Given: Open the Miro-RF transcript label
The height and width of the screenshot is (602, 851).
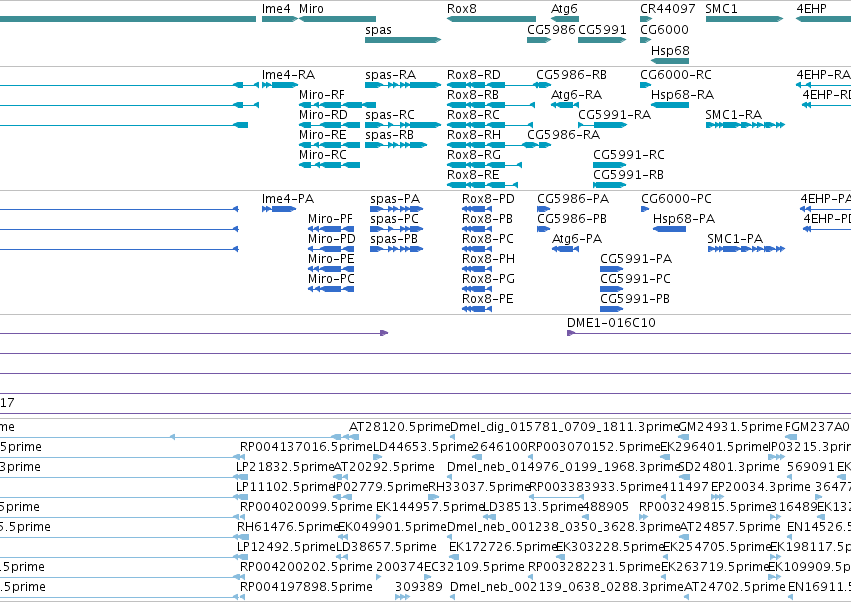Looking at the screenshot, I should pos(322,95).
